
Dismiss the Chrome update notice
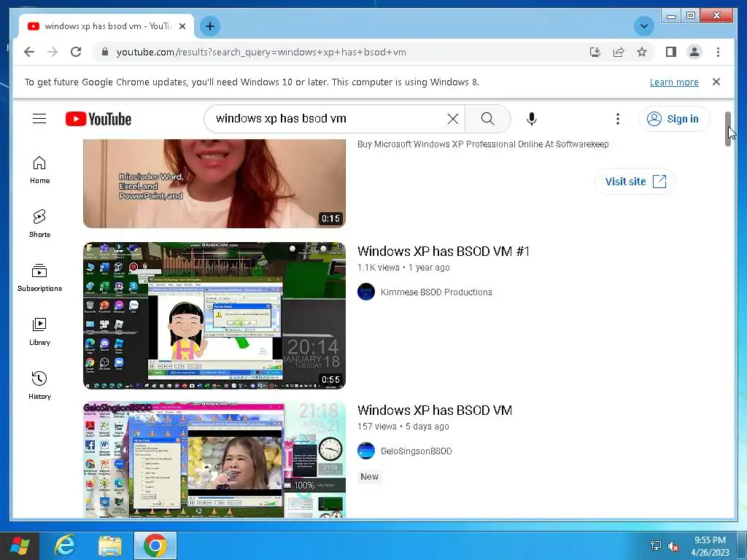coord(716,82)
